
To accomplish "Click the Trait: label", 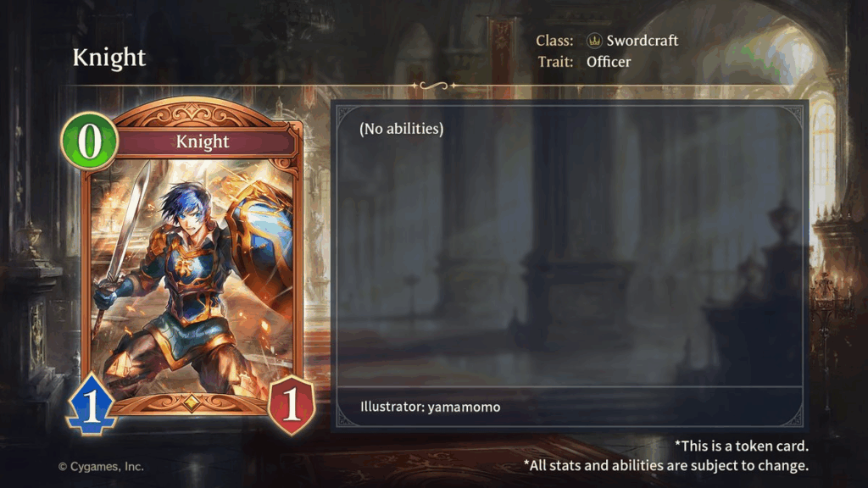I will tap(556, 62).
